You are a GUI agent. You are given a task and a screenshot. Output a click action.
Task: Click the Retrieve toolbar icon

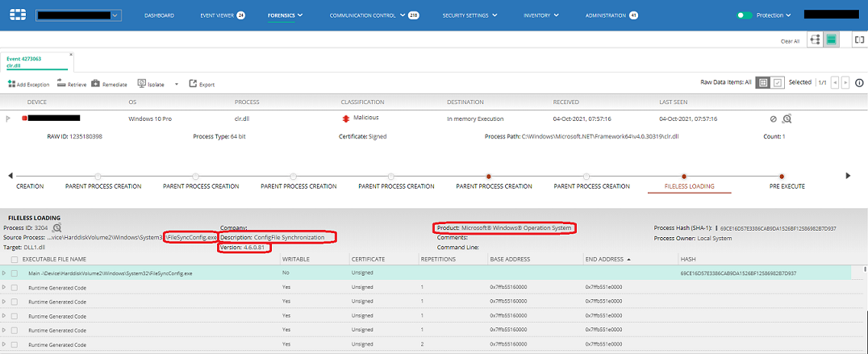coord(61,84)
